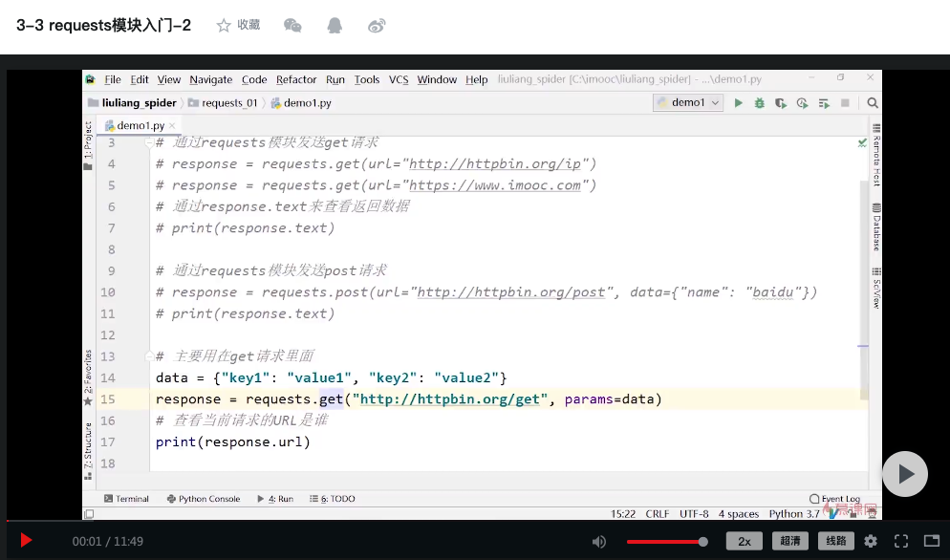The width and height of the screenshot is (950, 560).
Task: Click the UTF-8 encoding status
Action: 694,514
